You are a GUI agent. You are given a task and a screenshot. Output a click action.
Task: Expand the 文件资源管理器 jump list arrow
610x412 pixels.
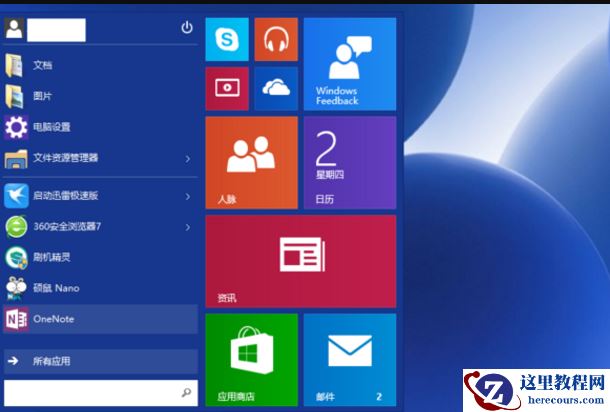coord(188,159)
